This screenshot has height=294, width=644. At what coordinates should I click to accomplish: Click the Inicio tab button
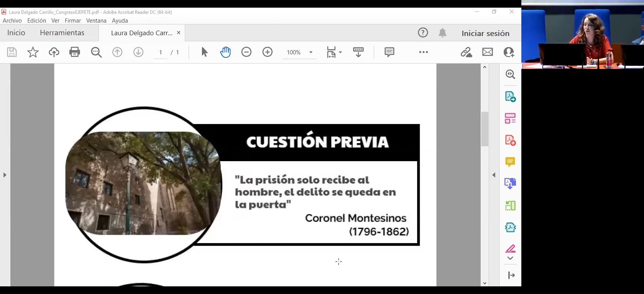coord(16,33)
